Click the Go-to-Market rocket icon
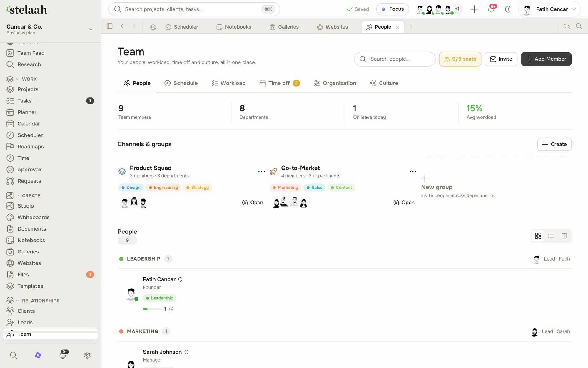Screen dimensions: 588x368 pyautogui.click(x=273, y=171)
